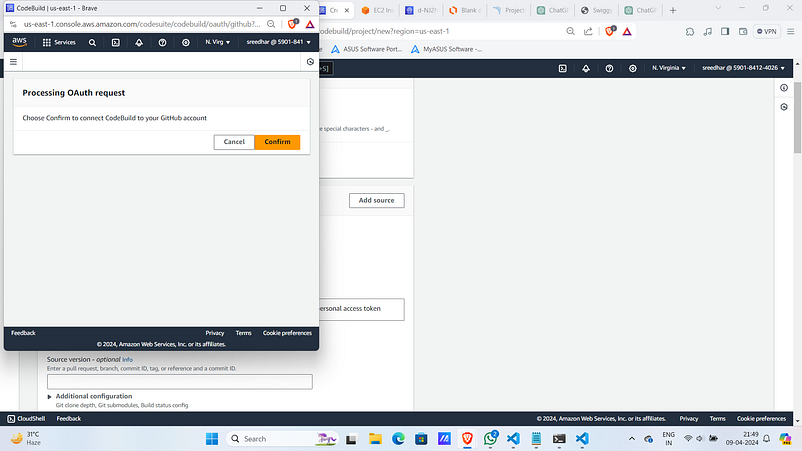
Task: Open notifications bell in popup navbar
Action: click(x=139, y=42)
